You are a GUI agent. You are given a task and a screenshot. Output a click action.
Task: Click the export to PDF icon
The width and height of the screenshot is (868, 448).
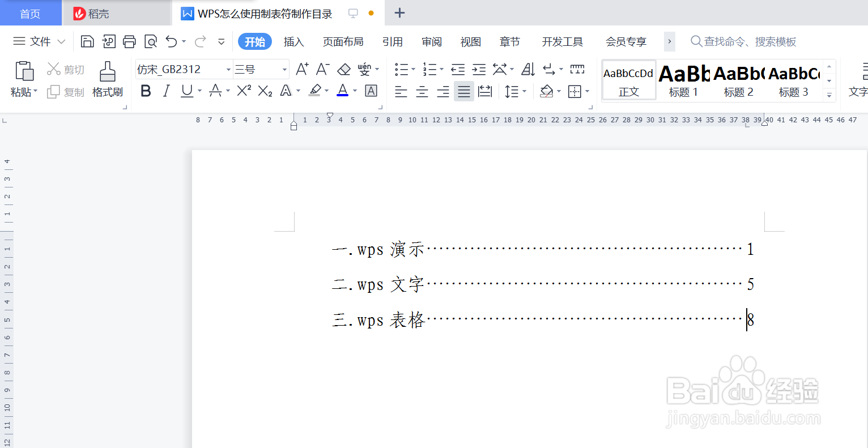click(x=109, y=41)
